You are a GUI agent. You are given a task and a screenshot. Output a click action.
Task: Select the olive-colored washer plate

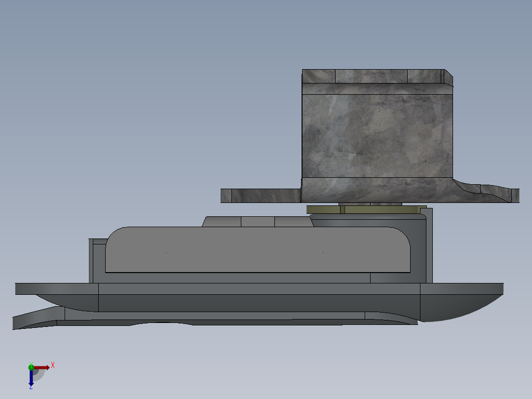tap(366, 209)
